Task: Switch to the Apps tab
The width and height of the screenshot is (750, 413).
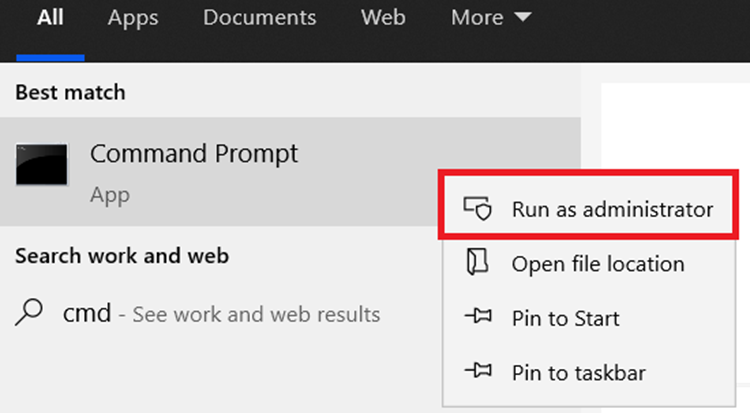Action: click(134, 18)
